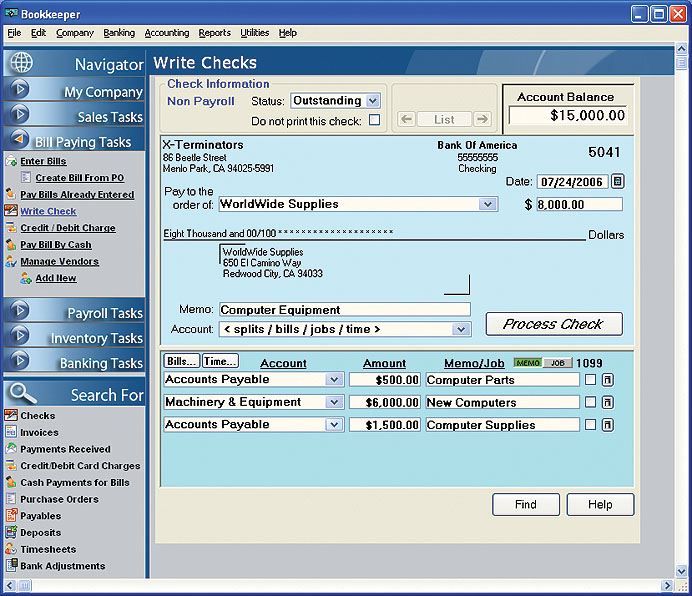Switch to MEMO mode toggle

pyautogui.click(x=528, y=363)
